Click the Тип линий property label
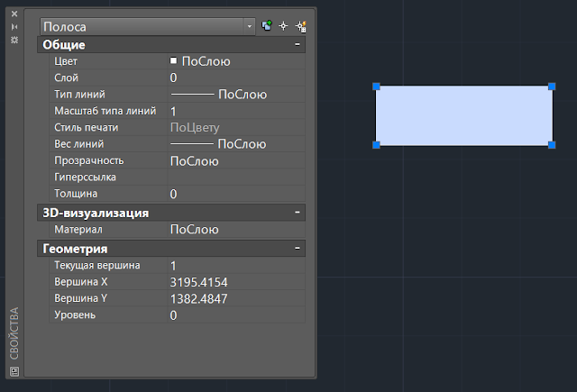Image resolution: width=577 pixels, height=392 pixels. pos(79,95)
